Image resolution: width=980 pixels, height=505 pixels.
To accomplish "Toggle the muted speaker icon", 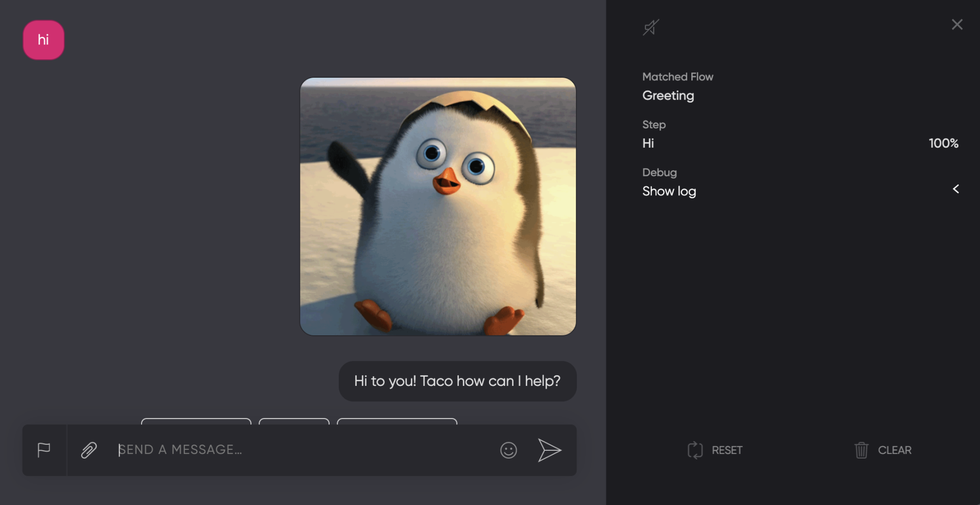I will tap(651, 28).
